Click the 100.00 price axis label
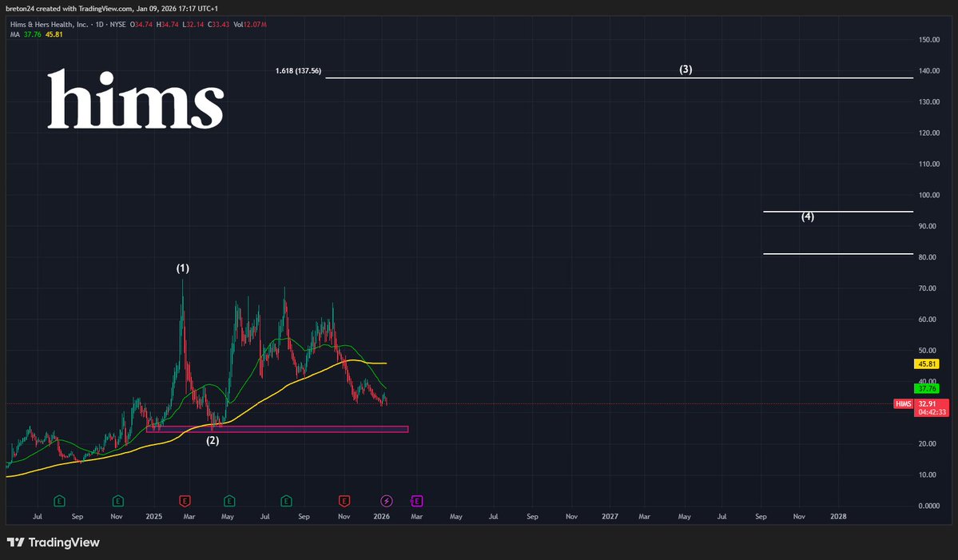 [928, 196]
